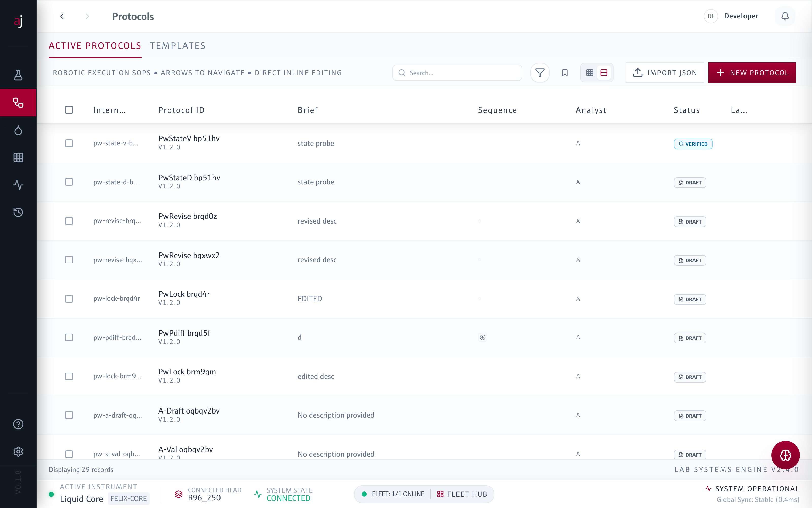Open the flask experiments sidebar icon
Viewport: 812px width, 508px height.
(x=18, y=75)
